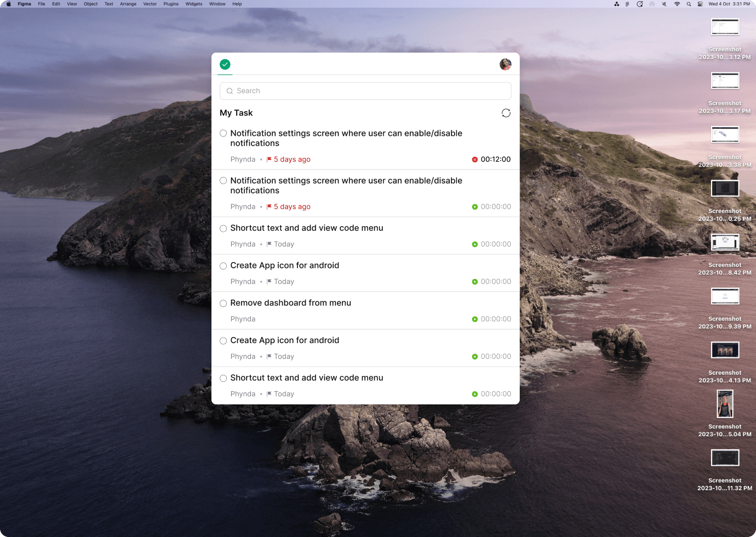This screenshot has height=537, width=756.
Task: Click the magnifier icon in the search bar
Action: point(230,91)
